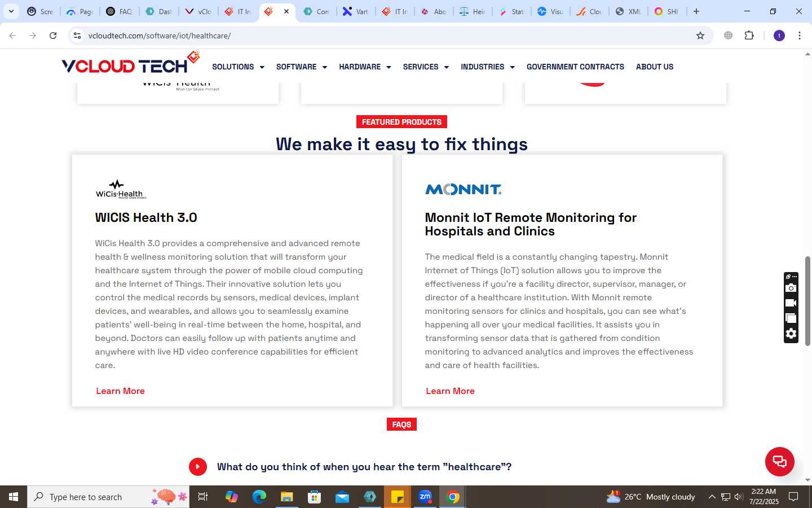Screen dimensions: 812x508
Task: Open the gallery icon in side widget
Action: (x=791, y=318)
